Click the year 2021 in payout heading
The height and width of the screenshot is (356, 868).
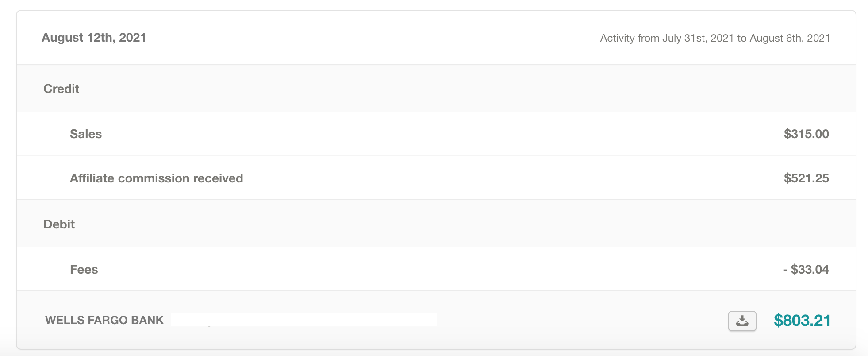tap(132, 38)
